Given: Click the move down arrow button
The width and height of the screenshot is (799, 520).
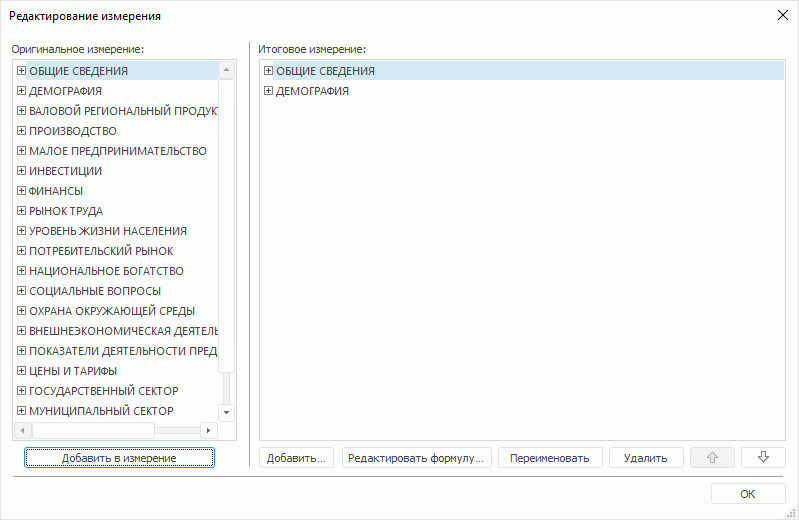Looking at the screenshot, I should [x=763, y=458].
